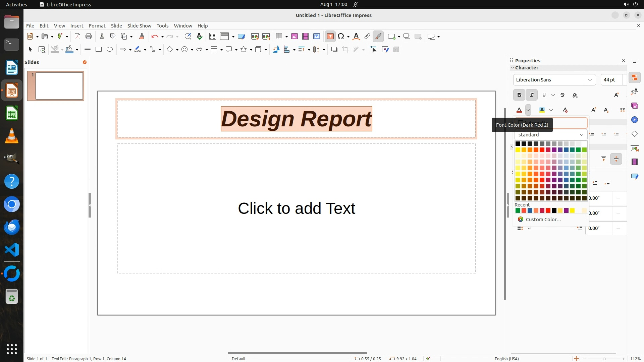Open the Slide Show menu
This screenshot has width=644, height=362.
(139, 26)
